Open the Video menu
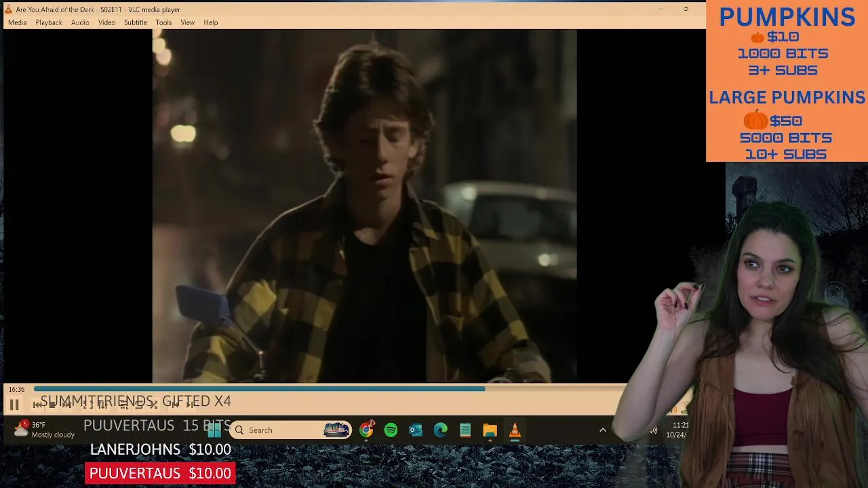The width and height of the screenshot is (868, 488). (x=106, y=22)
